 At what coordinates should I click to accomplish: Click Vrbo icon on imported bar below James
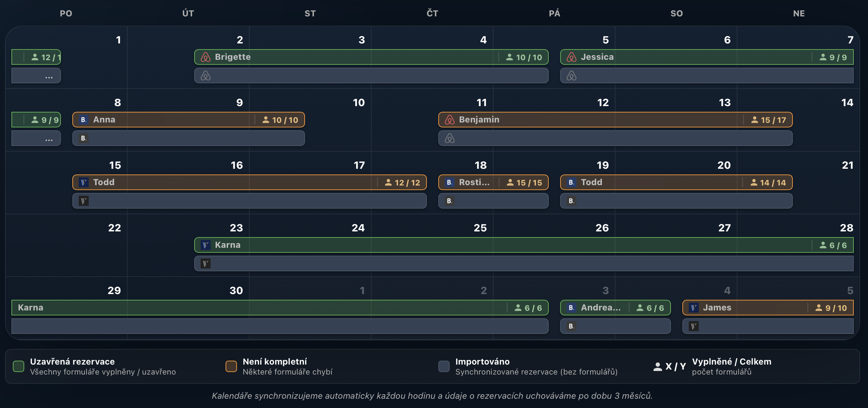click(693, 326)
